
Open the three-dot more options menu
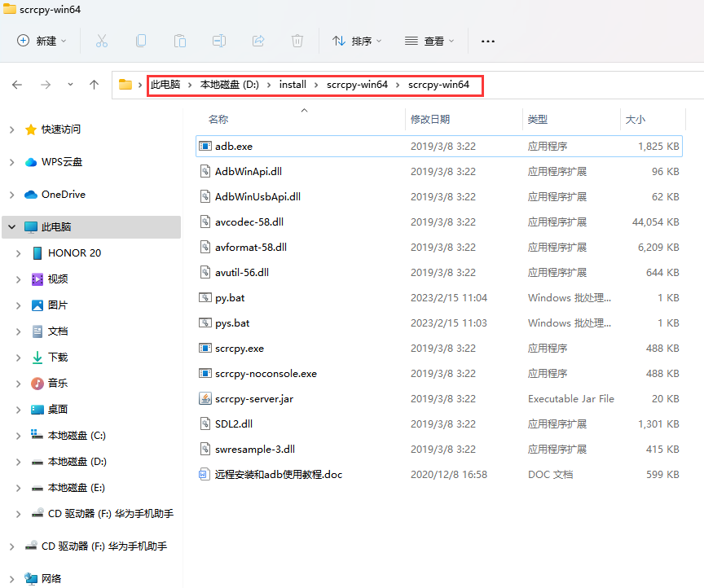pos(488,41)
